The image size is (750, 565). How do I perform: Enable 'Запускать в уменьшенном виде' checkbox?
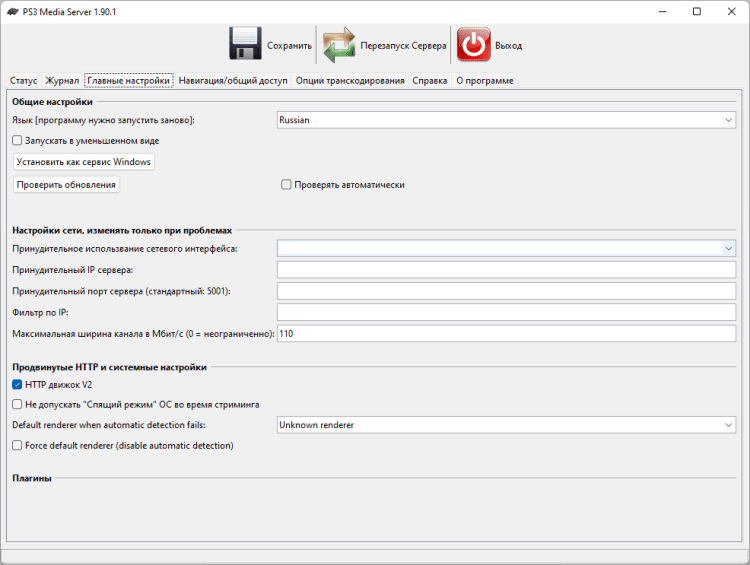(17, 140)
